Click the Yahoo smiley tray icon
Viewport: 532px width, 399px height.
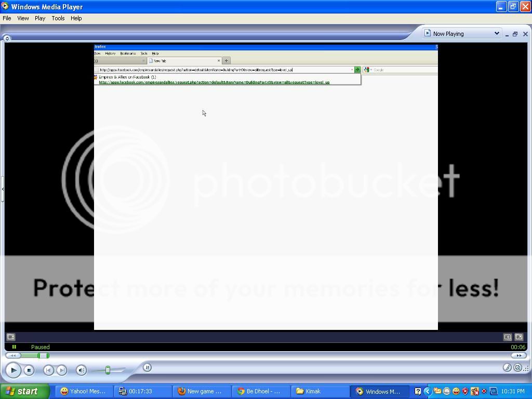[x=456, y=391]
